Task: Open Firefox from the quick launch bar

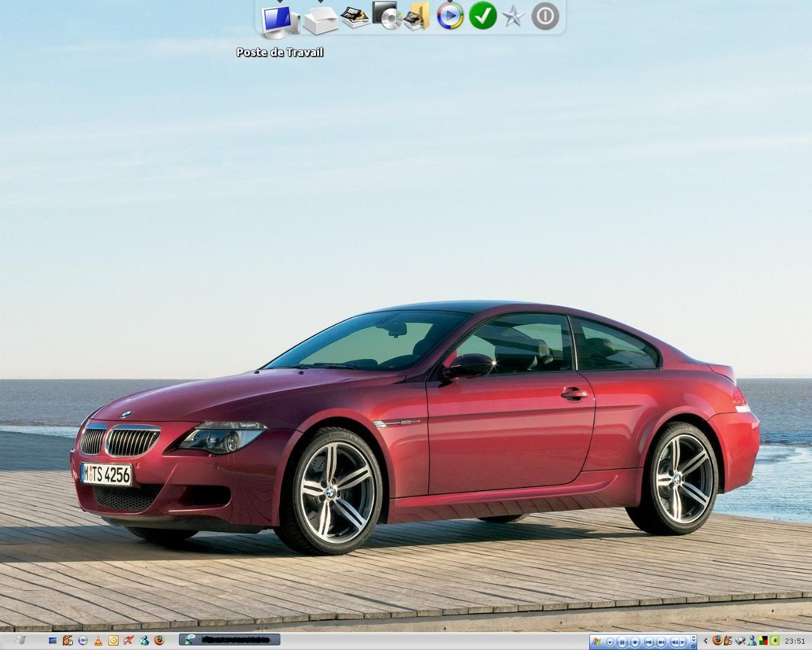Action: [159, 640]
